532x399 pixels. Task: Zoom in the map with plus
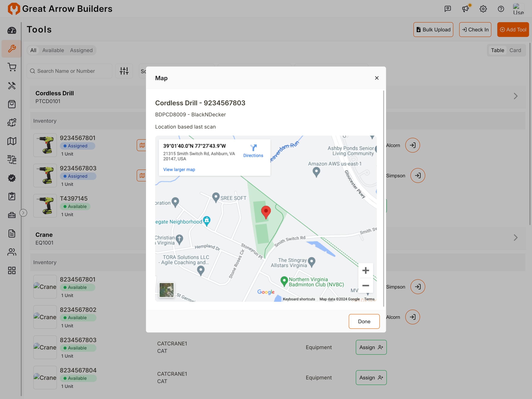click(x=366, y=271)
